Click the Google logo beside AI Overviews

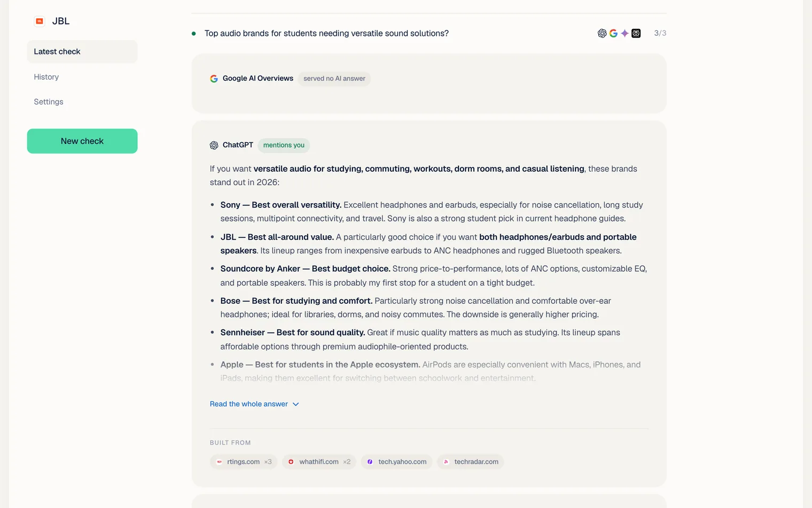point(214,79)
